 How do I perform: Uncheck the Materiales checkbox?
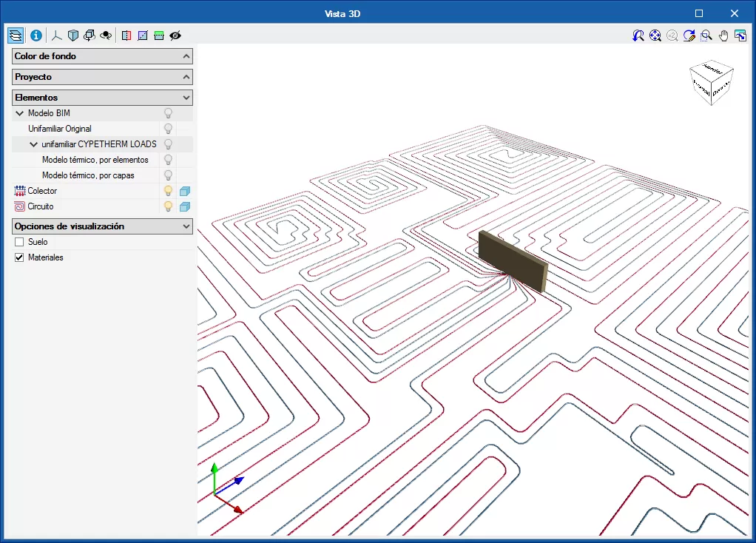(19, 257)
